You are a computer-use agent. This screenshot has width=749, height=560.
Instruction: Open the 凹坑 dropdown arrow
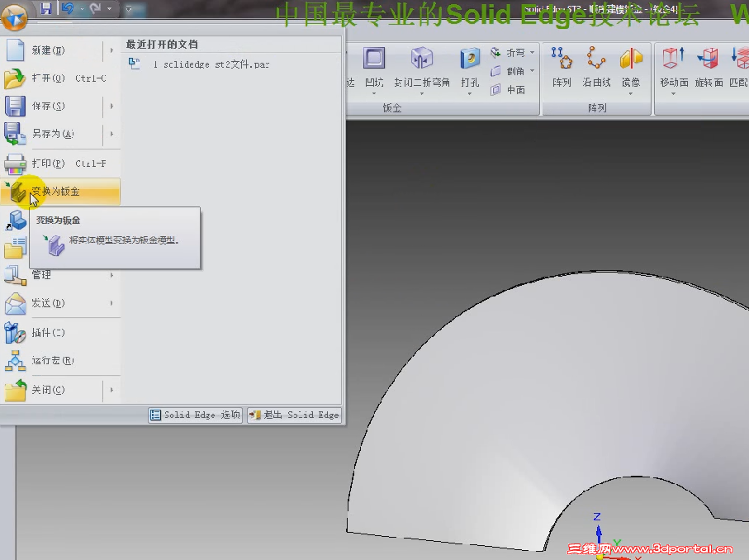click(x=374, y=93)
